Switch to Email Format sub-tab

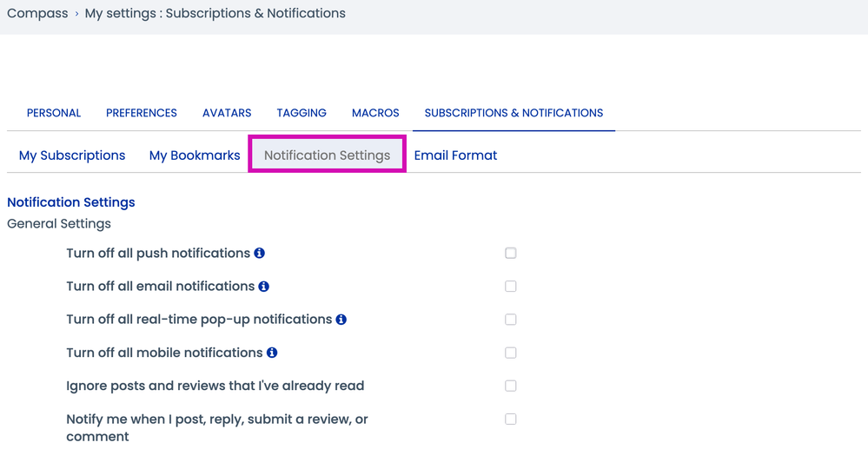tap(455, 155)
